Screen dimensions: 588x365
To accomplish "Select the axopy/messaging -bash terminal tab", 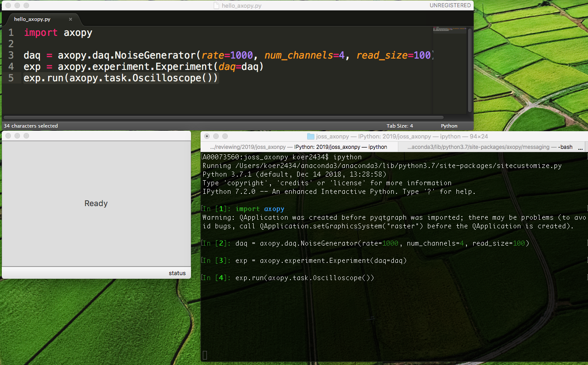I will tap(490, 147).
